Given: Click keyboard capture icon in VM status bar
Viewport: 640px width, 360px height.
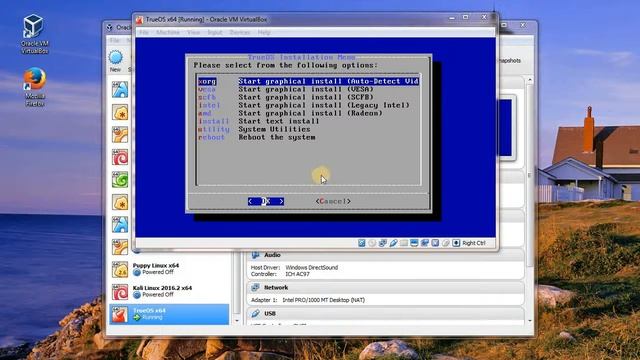Looking at the screenshot, I should 456,243.
